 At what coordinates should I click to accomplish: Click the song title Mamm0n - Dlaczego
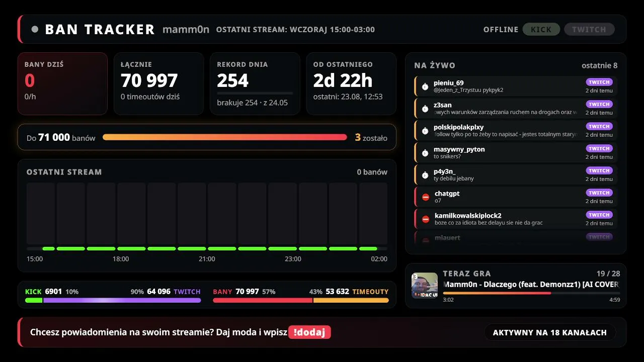coord(531,285)
